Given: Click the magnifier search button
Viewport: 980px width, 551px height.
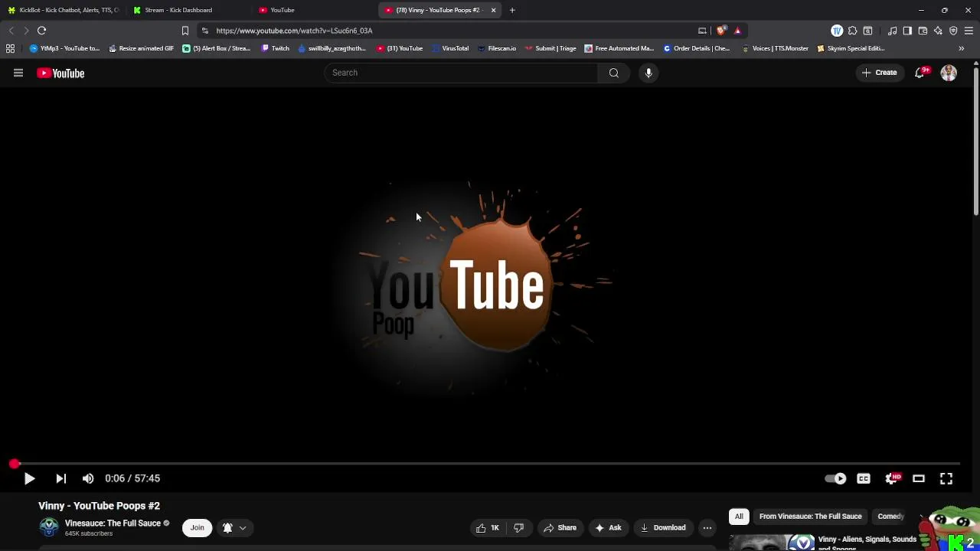Looking at the screenshot, I should [614, 73].
